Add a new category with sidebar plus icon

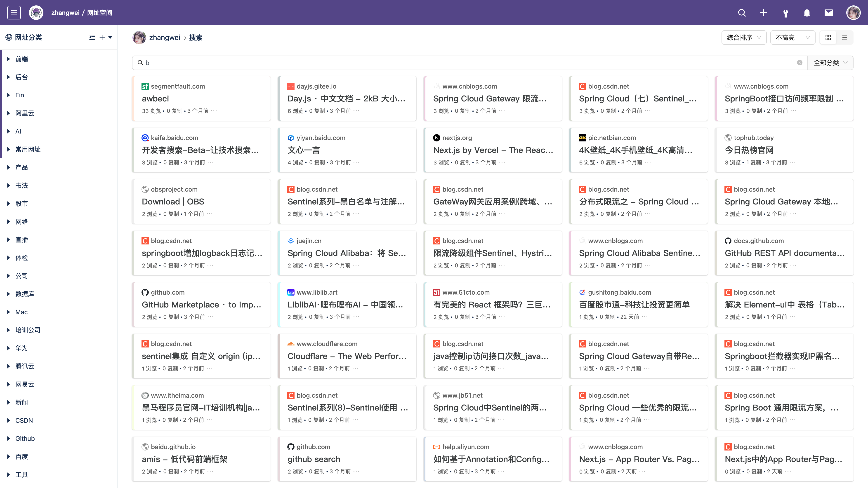click(102, 37)
